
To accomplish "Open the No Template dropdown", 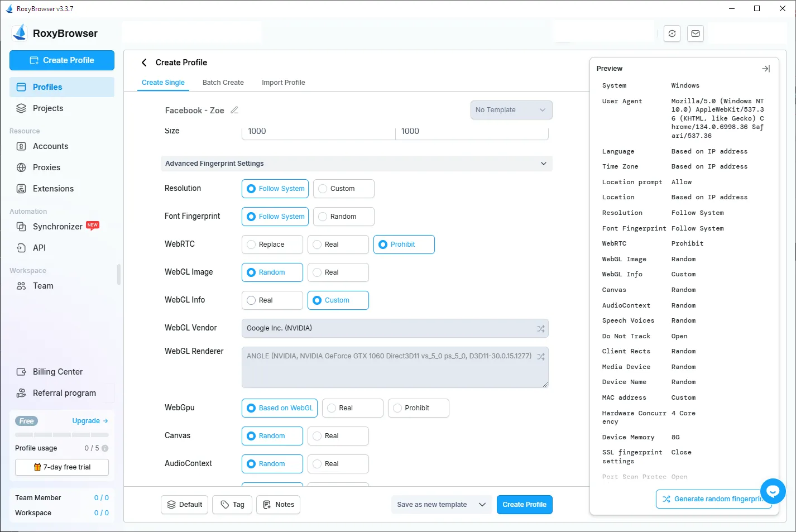I will click(x=511, y=110).
